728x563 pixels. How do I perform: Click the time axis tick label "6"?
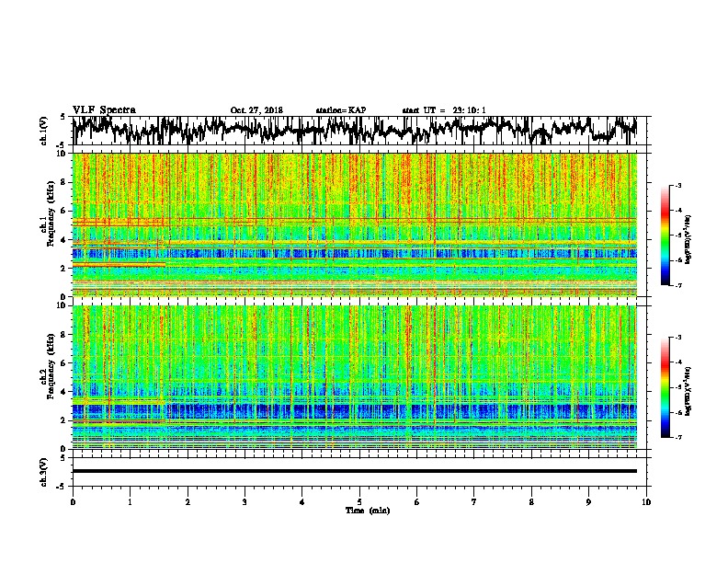(x=417, y=502)
